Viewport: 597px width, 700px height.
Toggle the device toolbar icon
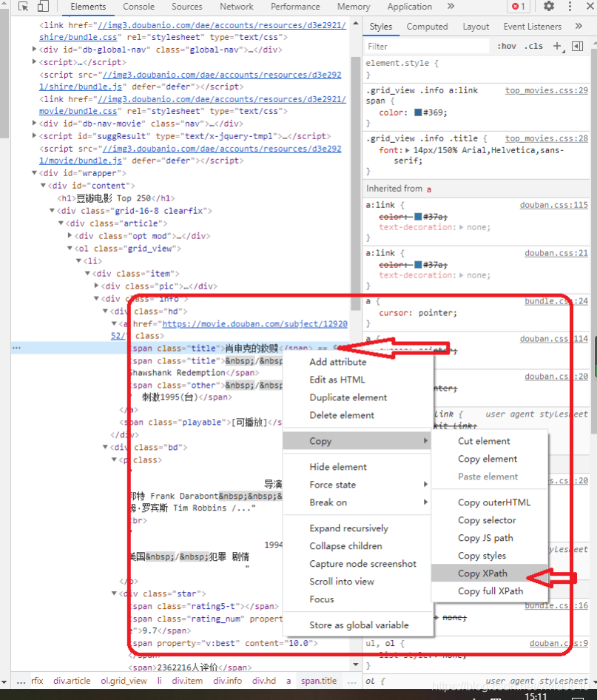43,6
